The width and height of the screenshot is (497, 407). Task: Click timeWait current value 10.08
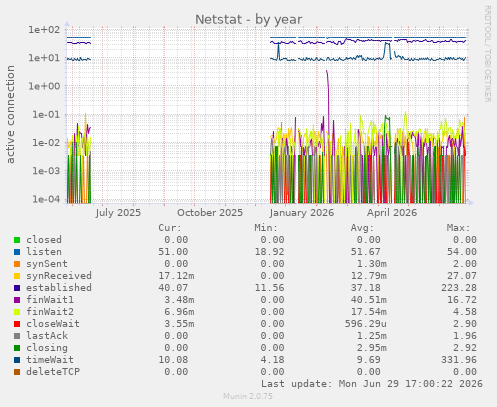[173, 360]
